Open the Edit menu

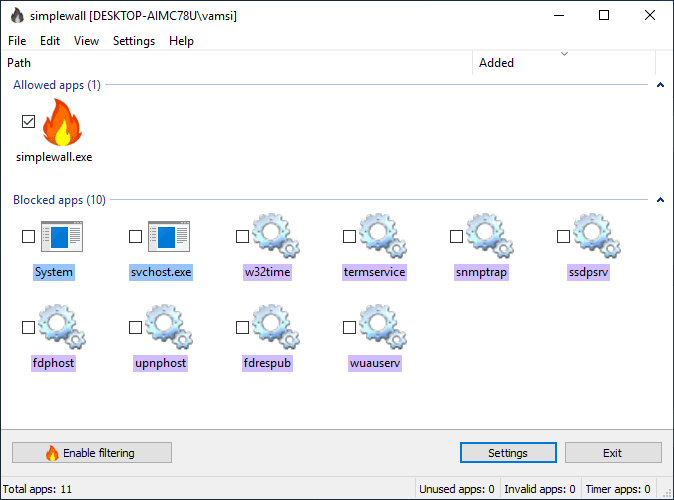tap(50, 41)
